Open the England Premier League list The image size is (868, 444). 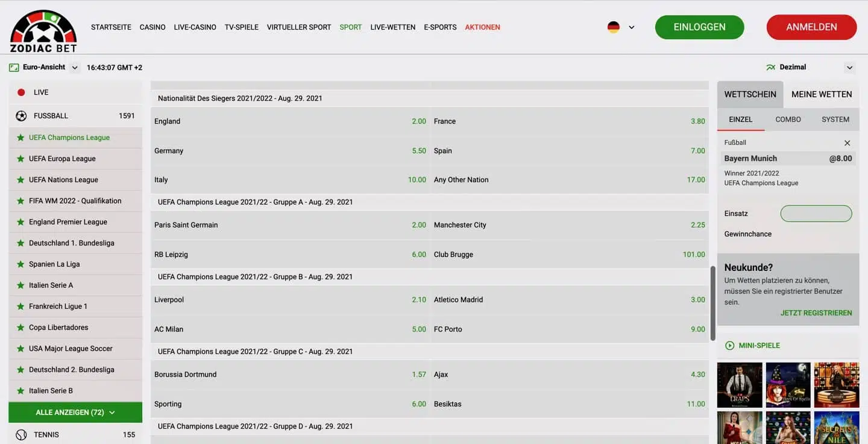coord(75,222)
